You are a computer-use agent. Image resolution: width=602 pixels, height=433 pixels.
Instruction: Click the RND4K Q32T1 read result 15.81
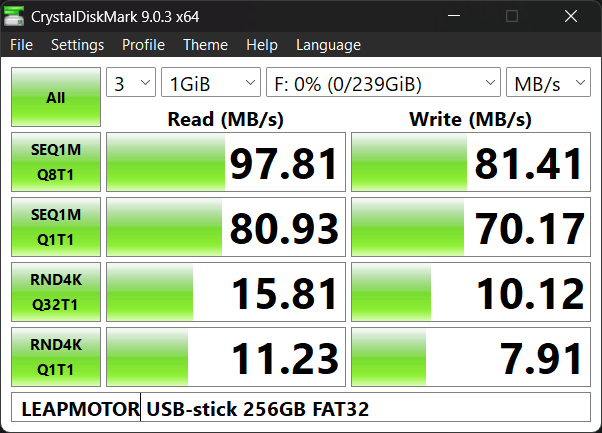tap(226, 292)
